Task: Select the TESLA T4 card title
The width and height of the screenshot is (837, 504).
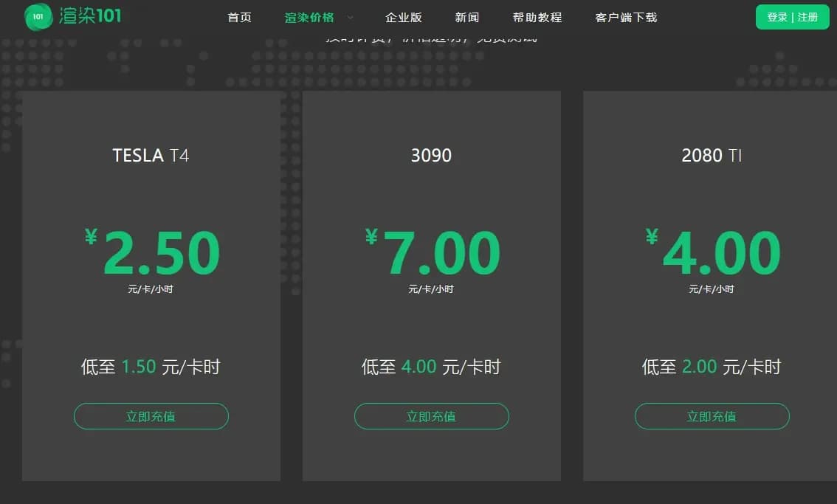Action: coord(151,156)
